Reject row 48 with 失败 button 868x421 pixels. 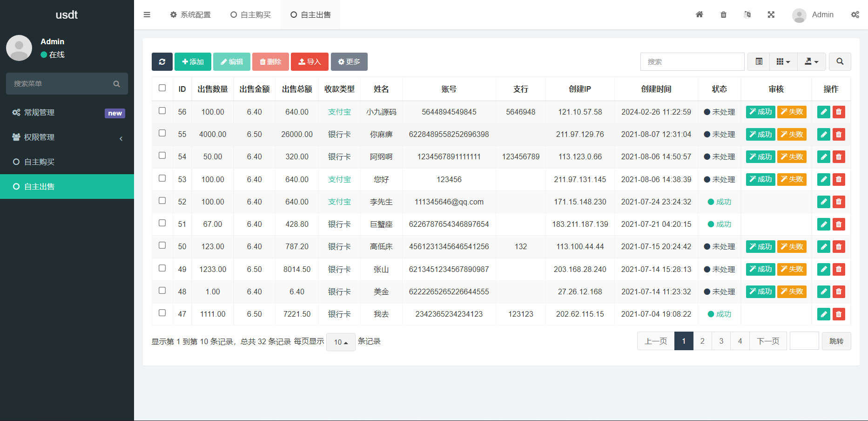tap(792, 292)
